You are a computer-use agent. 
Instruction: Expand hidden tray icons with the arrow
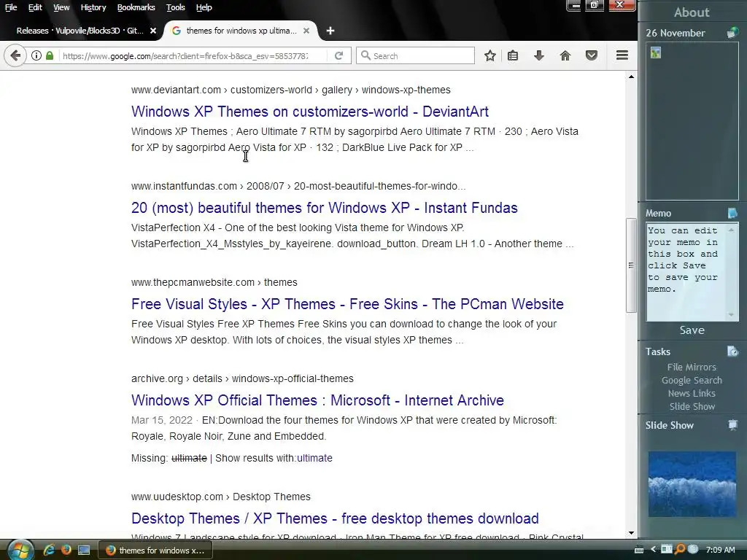(x=654, y=550)
